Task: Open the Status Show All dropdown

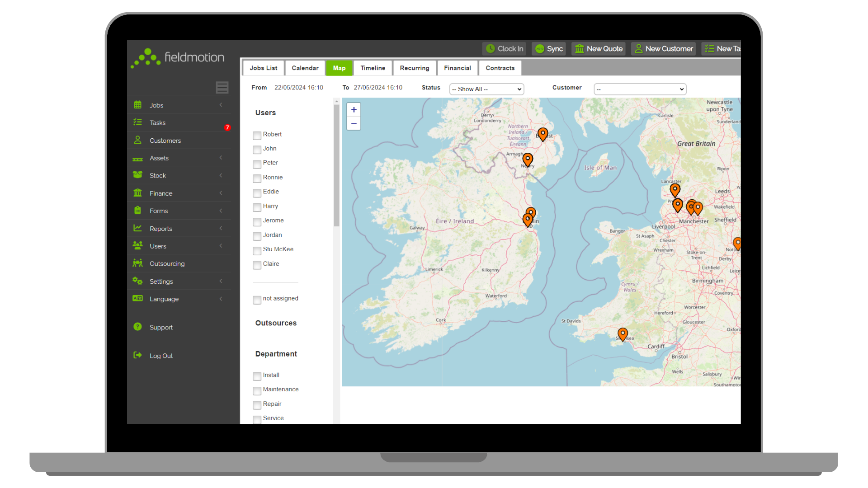Action: point(486,89)
